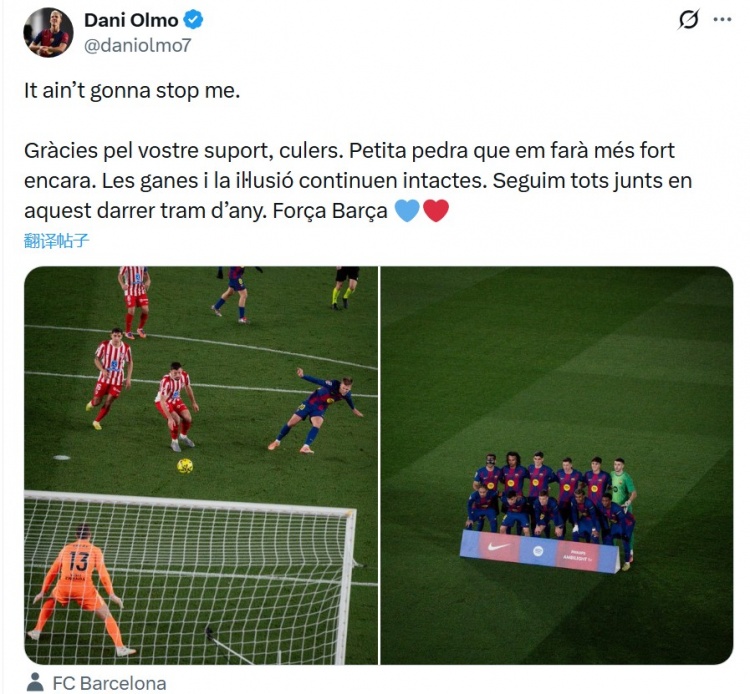750x694 pixels.
Task: Open Dani Olmo's profile avatar
Action: click(48, 33)
